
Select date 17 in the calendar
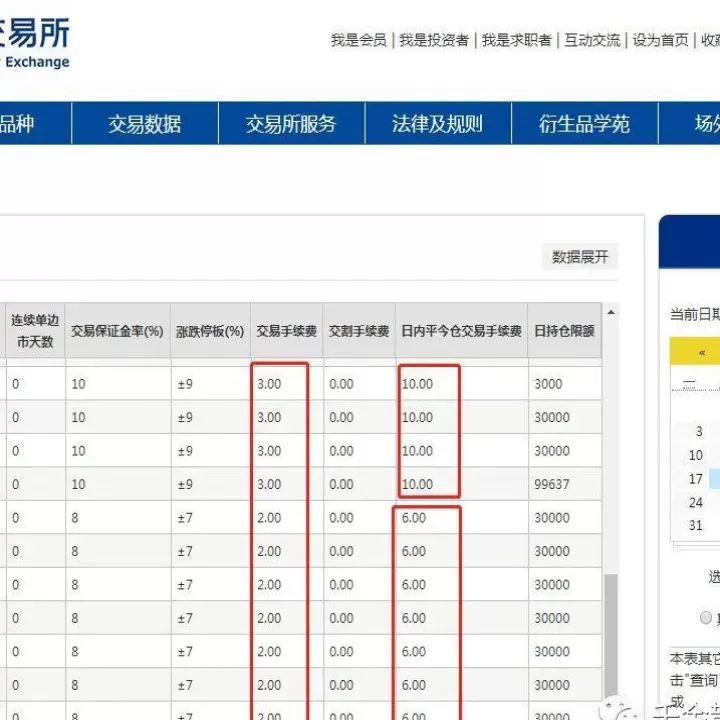(696, 479)
